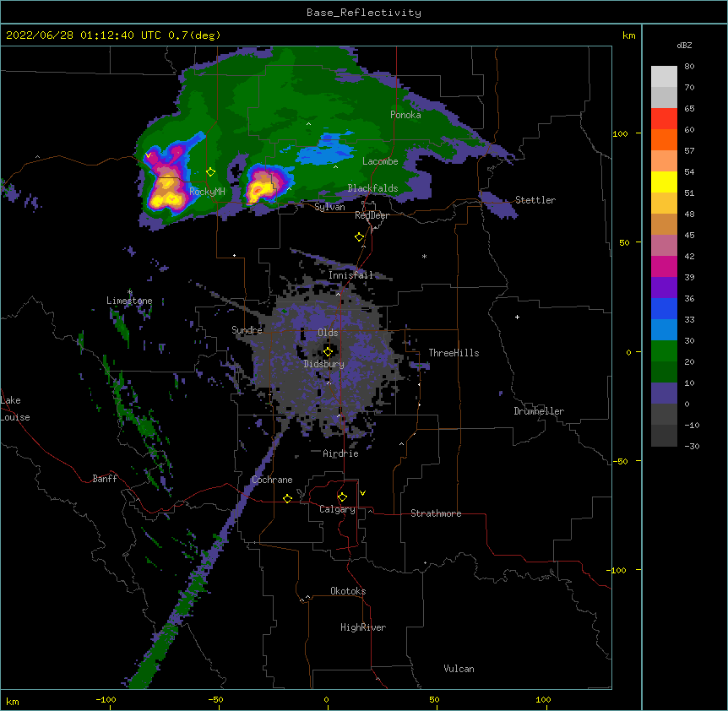Click the Sundre town label
The width and height of the screenshot is (728, 711).
247,330
